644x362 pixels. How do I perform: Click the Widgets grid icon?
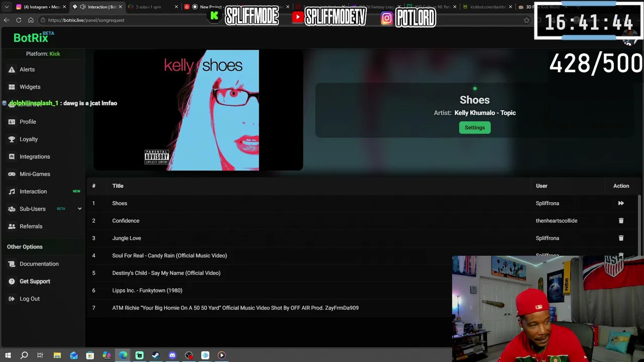click(12, 87)
